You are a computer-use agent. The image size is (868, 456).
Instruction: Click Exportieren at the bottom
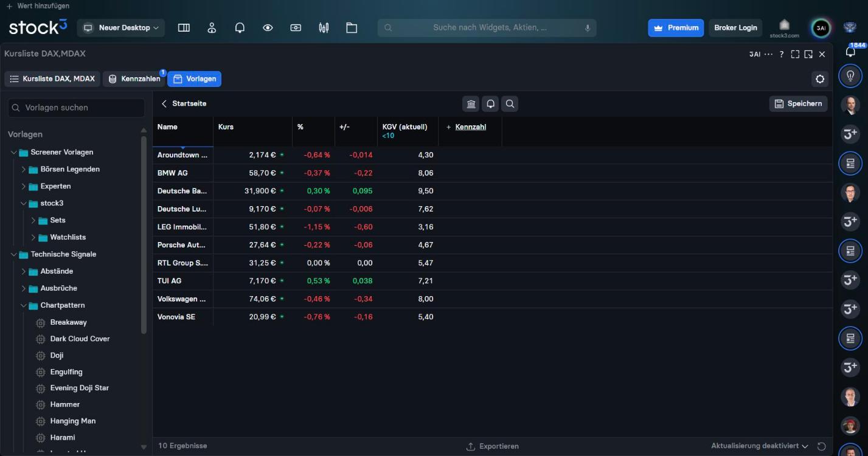(x=493, y=446)
